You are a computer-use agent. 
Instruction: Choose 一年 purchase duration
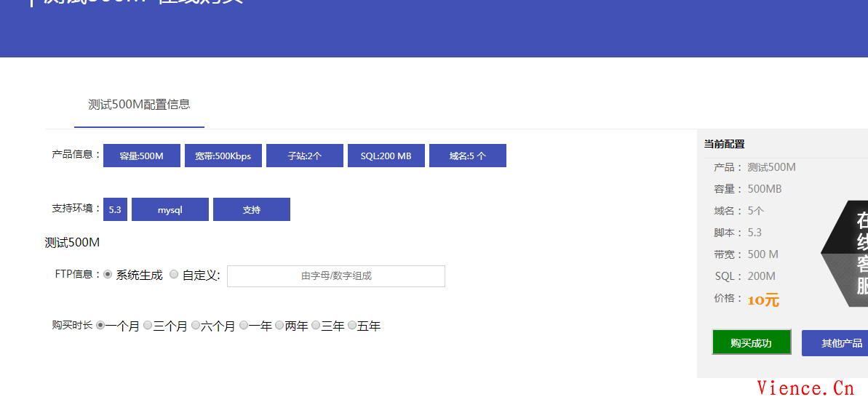[x=244, y=326]
